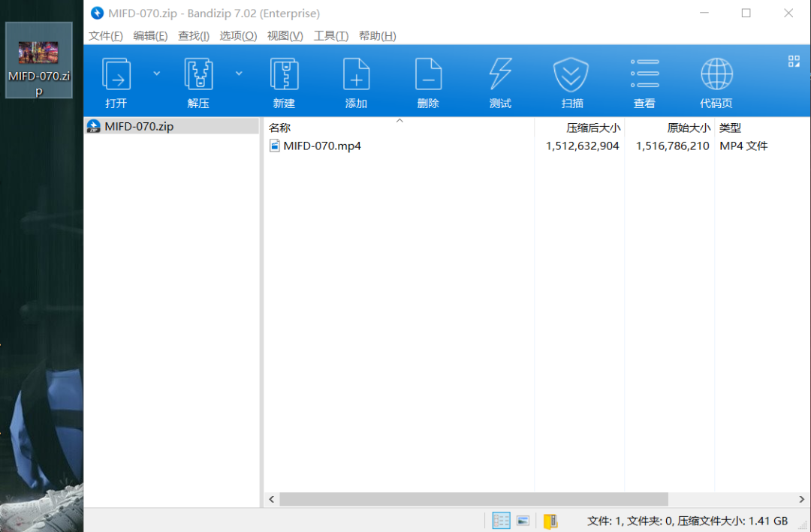811x532 pixels.
Task: Select the MIFD-070.mp4 file row
Action: [537, 146]
